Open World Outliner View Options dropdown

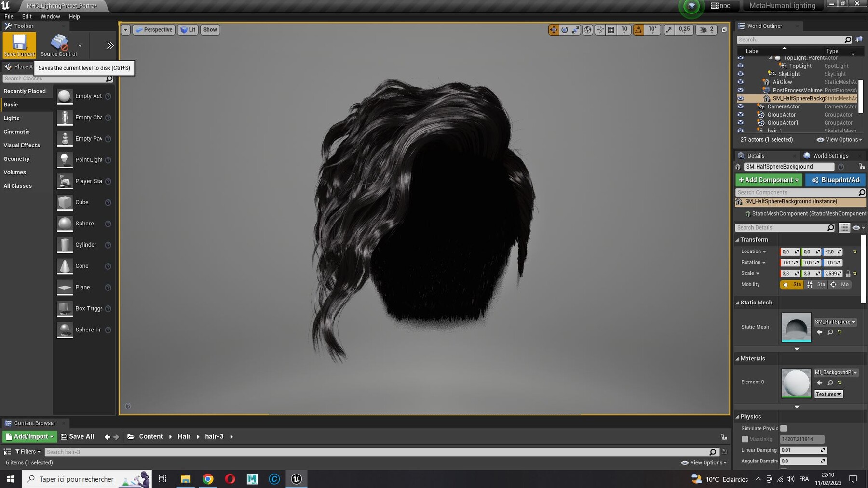click(840, 140)
